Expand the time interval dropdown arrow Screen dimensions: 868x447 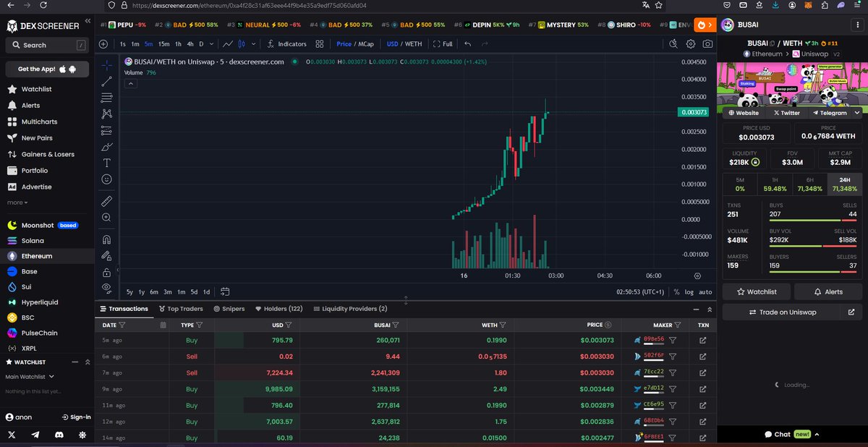click(x=211, y=44)
